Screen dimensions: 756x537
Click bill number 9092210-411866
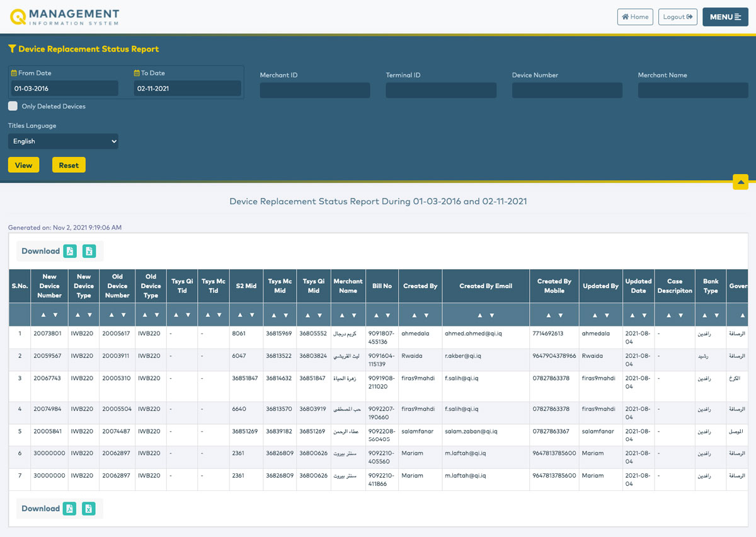[382, 480]
